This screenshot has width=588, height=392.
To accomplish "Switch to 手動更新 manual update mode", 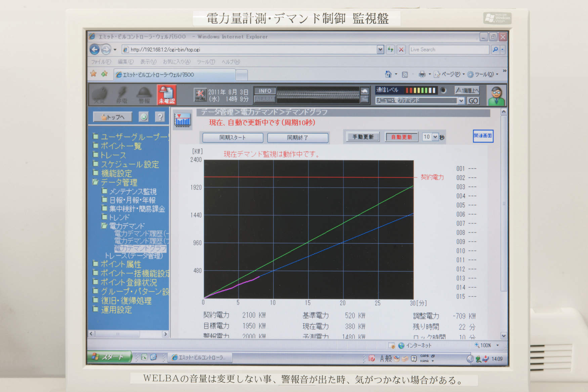I will (x=363, y=137).
